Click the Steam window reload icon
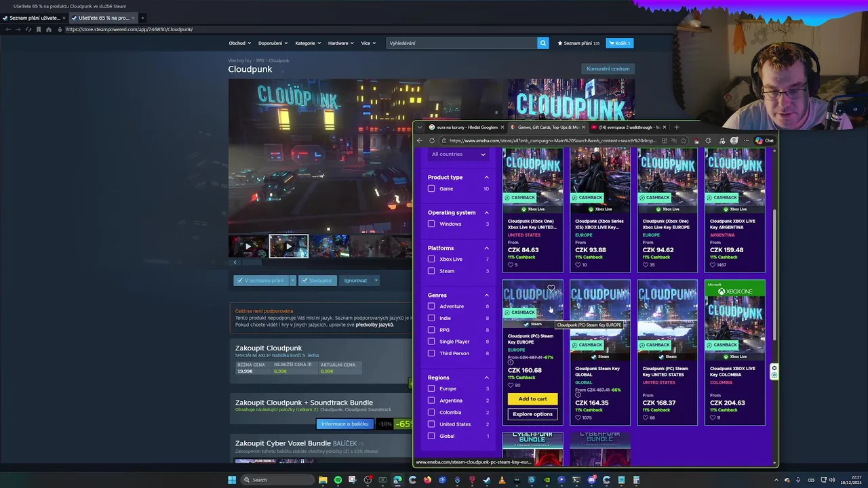 [28, 29]
